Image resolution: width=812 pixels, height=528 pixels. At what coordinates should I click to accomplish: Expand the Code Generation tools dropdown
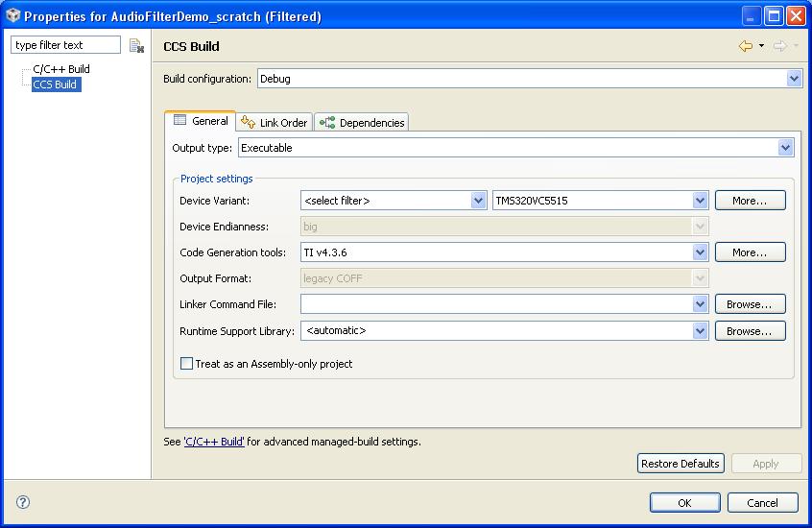click(701, 252)
